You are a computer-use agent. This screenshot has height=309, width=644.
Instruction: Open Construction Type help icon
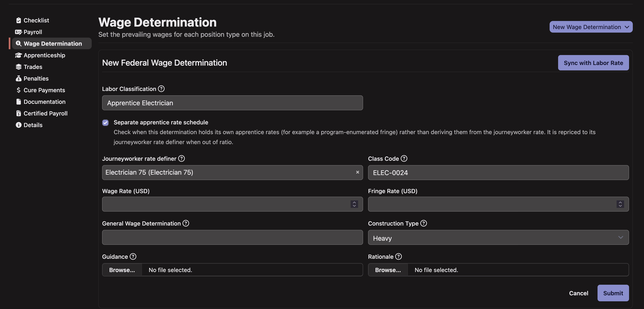point(423,223)
